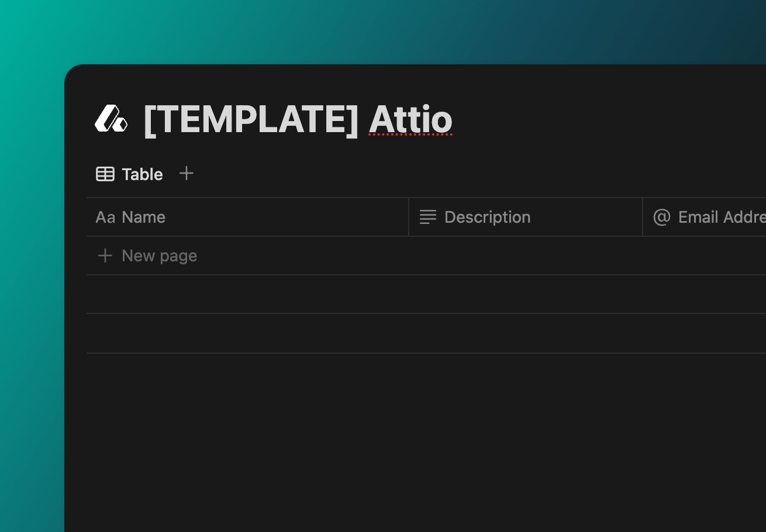Select the Table view tab
Viewport: 766px width, 532px height.
pos(129,174)
